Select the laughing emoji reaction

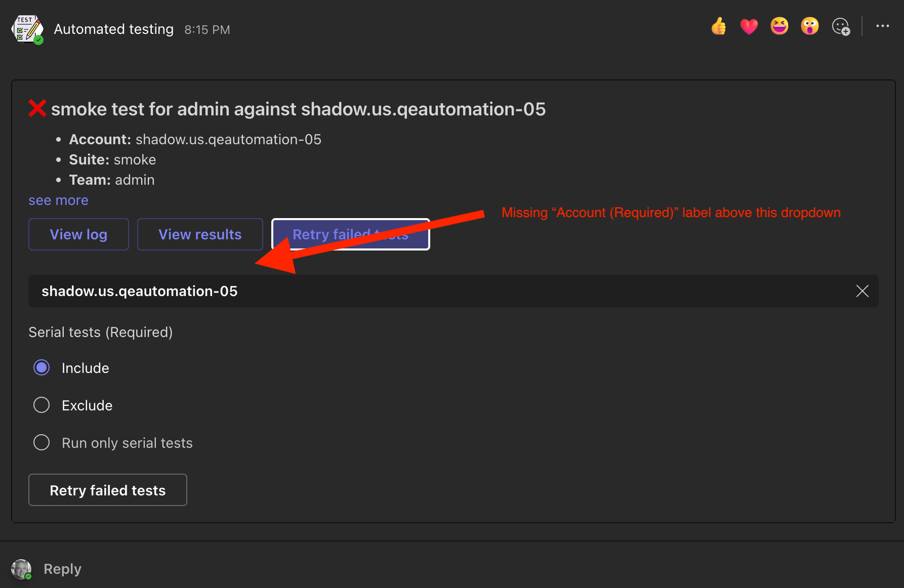(x=779, y=26)
